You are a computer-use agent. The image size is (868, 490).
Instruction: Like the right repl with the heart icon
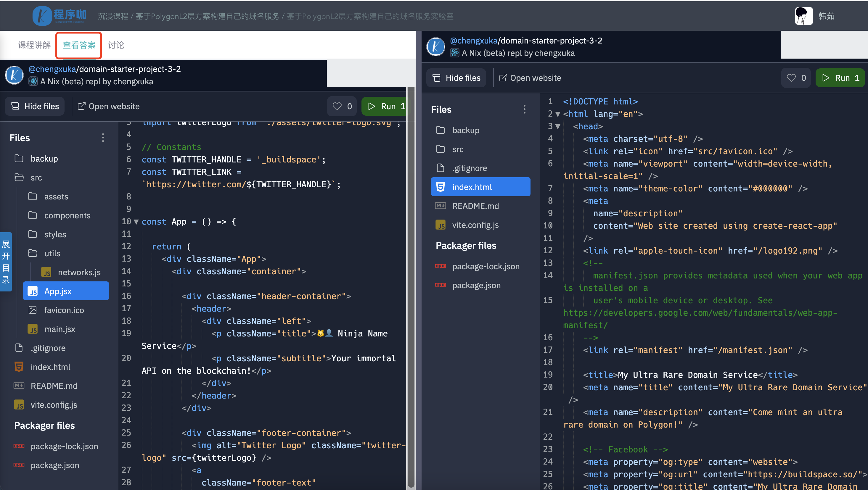pyautogui.click(x=796, y=78)
